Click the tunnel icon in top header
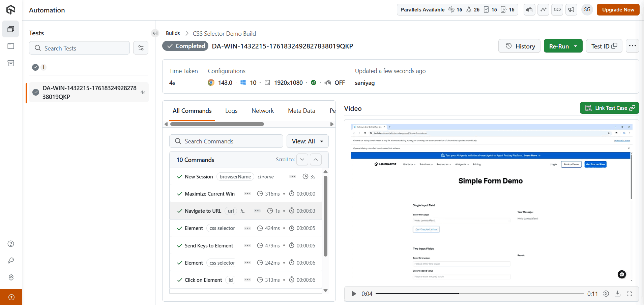The image size is (644, 305). click(530, 10)
